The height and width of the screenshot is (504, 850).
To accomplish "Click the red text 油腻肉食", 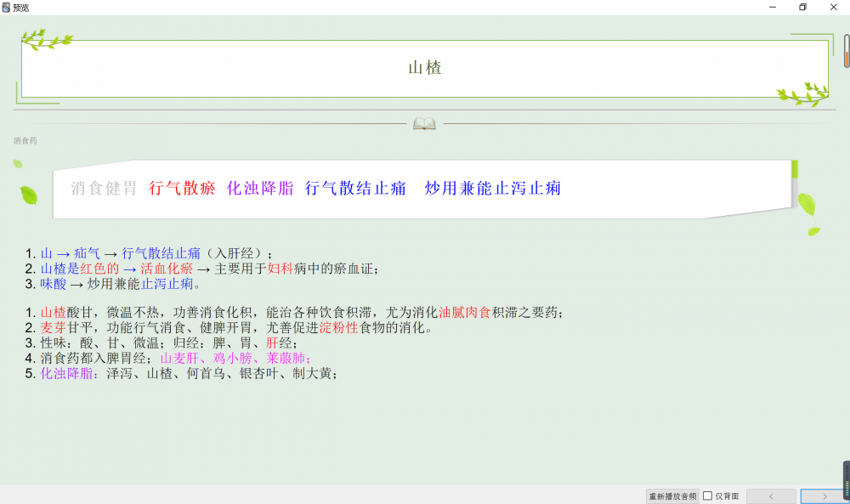I will tap(465, 312).
